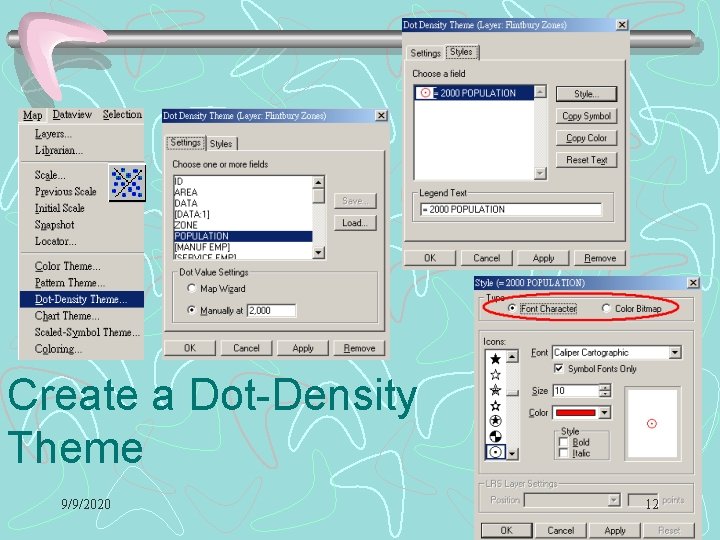Screen dimensions: 720x540
Task: Click the red color swatch
Action: pos(575,412)
